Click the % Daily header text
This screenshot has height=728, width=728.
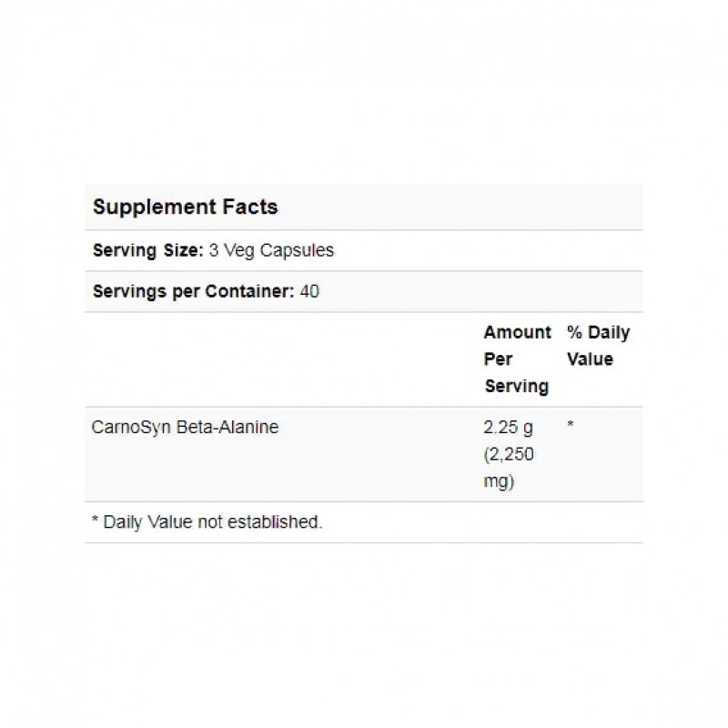598,332
